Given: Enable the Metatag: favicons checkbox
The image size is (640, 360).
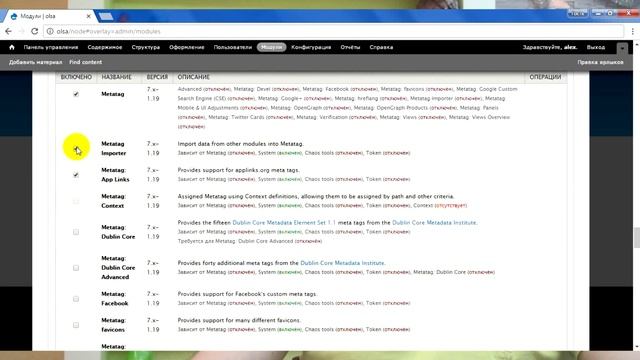Looking at the screenshot, I should (x=76, y=325).
